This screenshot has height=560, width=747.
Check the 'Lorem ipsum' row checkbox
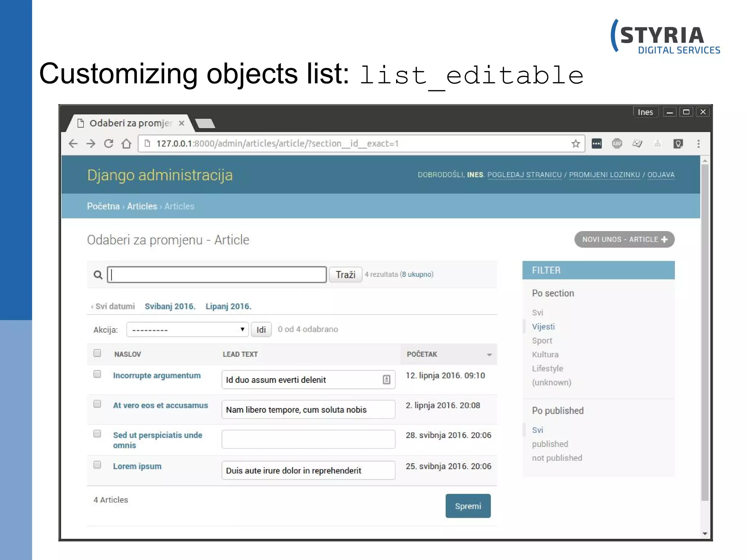pos(97,465)
